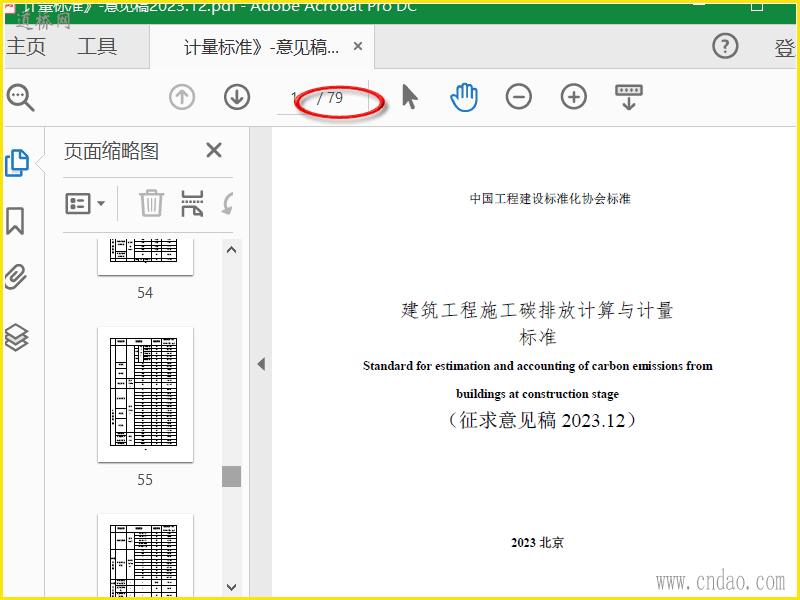Click the text 2023 北京
Image resolution: width=800 pixels, height=600 pixels.
[537, 542]
